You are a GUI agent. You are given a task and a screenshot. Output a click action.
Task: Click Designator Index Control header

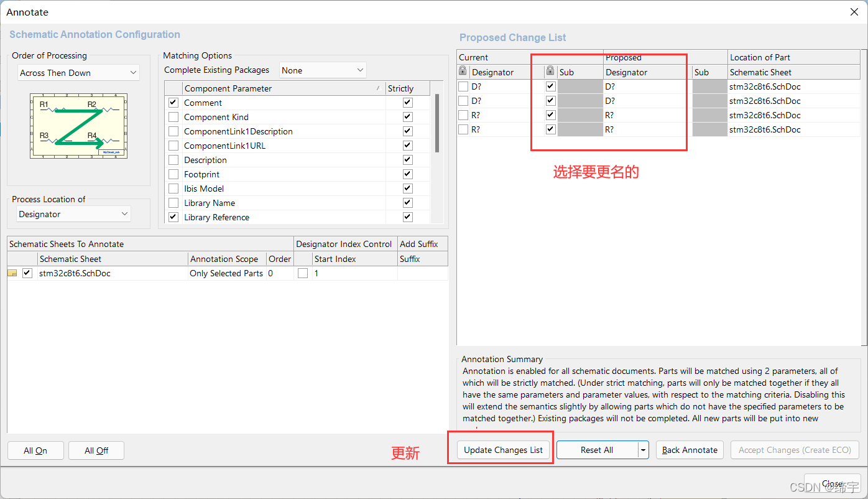pyautogui.click(x=345, y=244)
